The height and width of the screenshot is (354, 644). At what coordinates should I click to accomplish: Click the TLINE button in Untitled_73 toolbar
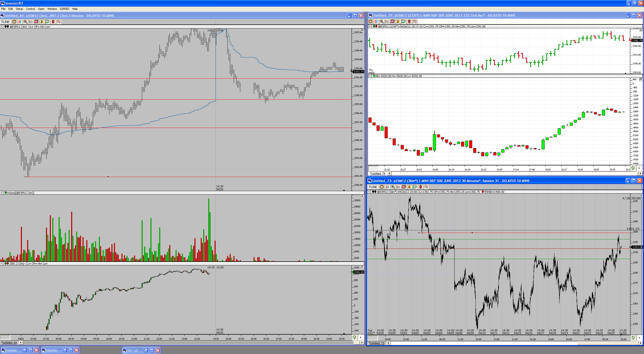373,187
